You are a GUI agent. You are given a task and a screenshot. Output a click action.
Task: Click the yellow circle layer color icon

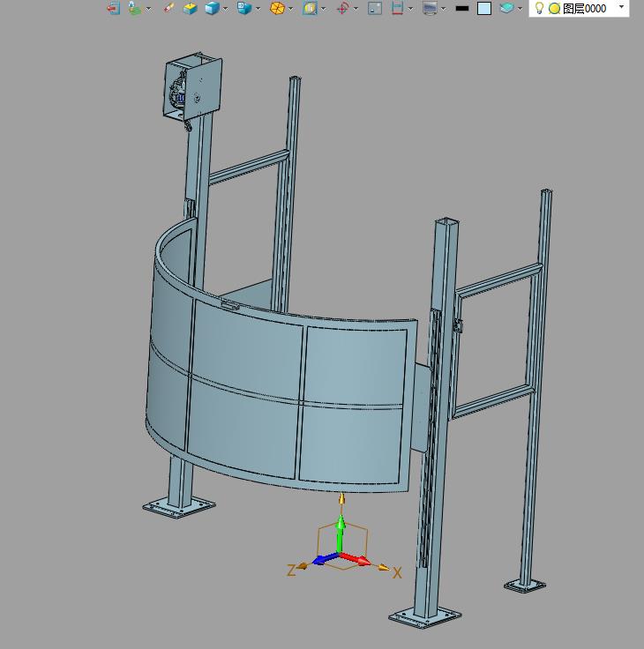pyautogui.click(x=554, y=8)
